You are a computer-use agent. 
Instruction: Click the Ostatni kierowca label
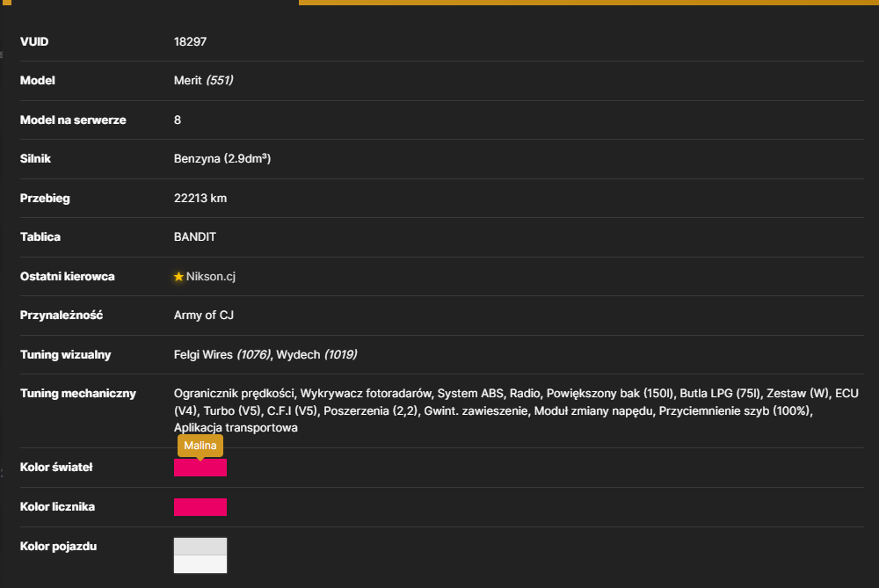[68, 276]
